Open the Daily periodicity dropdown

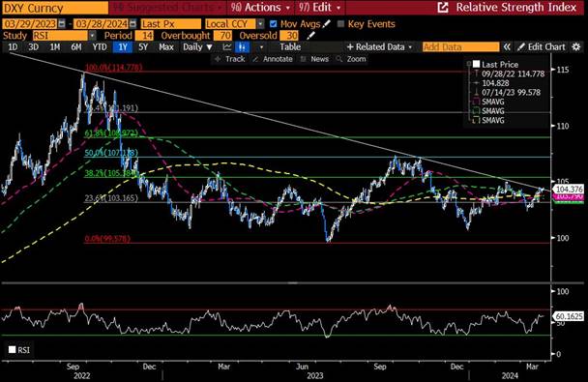point(197,46)
